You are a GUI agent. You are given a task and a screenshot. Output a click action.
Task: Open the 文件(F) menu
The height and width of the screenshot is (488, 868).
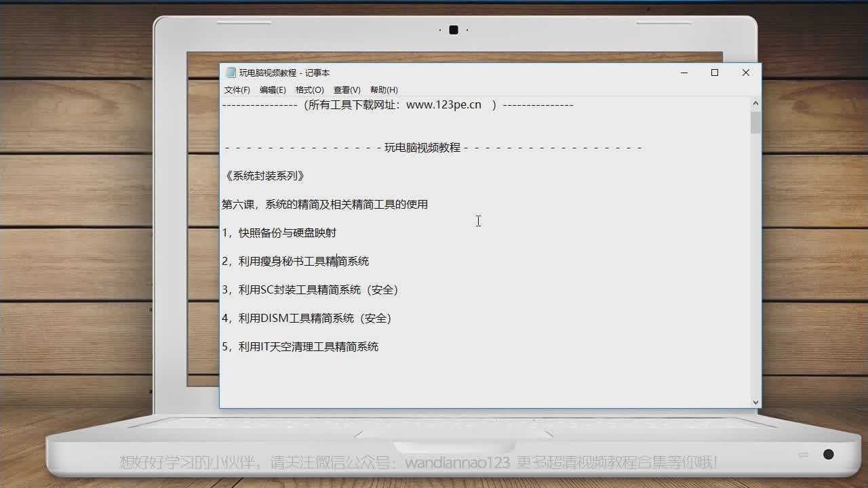pyautogui.click(x=237, y=89)
